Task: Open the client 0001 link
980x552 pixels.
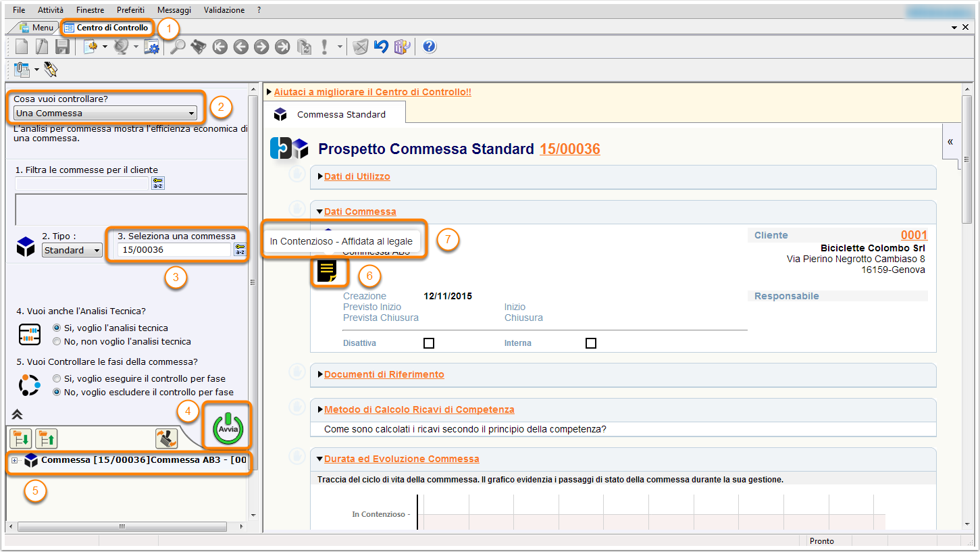Action: point(914,235)
